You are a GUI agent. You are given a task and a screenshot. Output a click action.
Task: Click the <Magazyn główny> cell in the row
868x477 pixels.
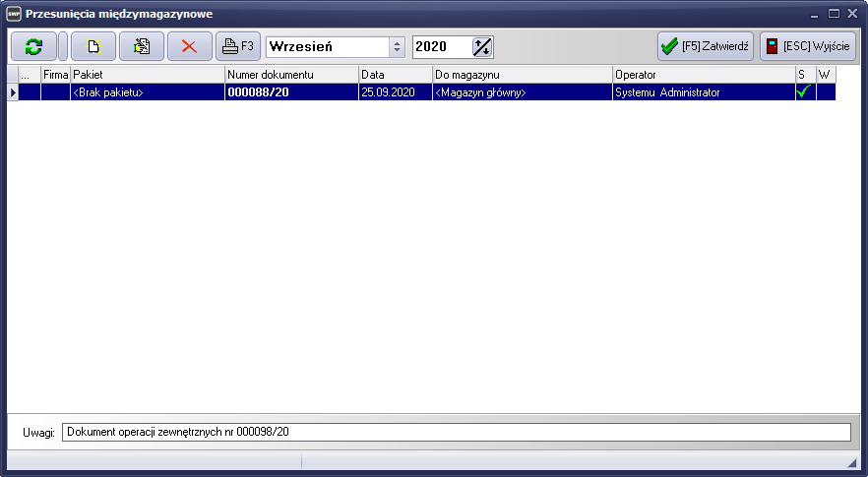(x=521, y=91)
